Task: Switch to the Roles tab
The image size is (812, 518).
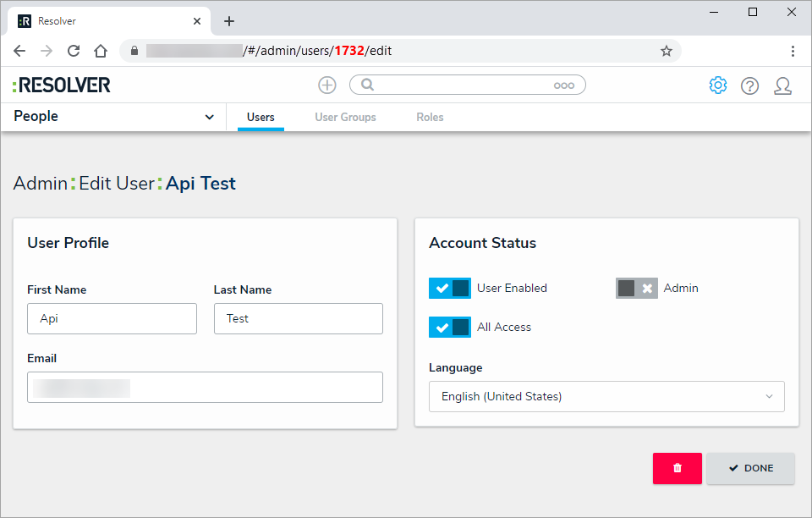Action: 430,117
